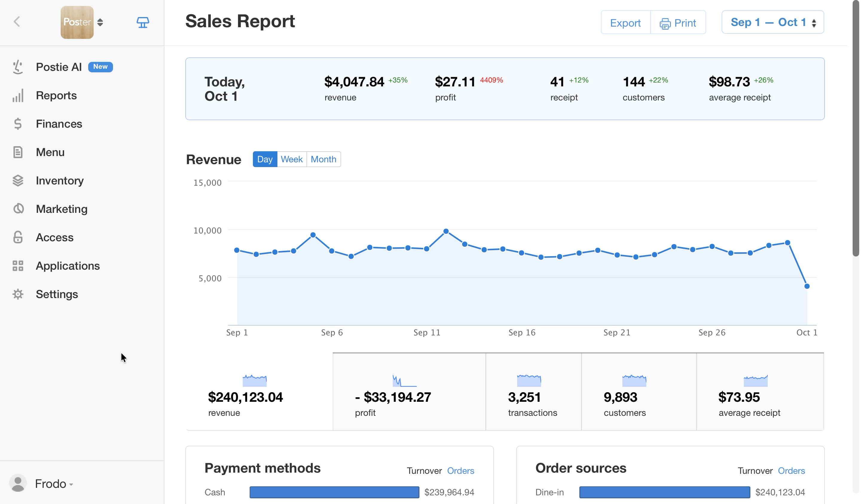Image resolution: width=861 pixels, height=504 pixels.
Task: Click Frodo's user avatar
Action: pyautogui.click(x=18, y=483)
